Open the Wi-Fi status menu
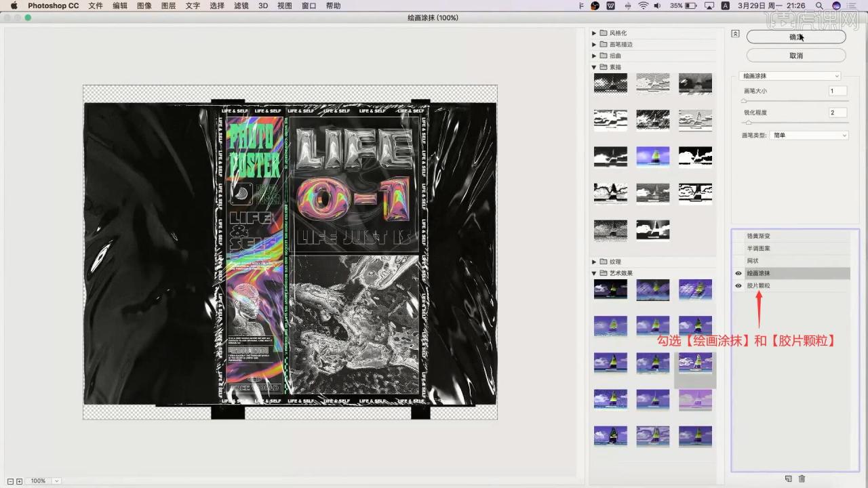The image size is (868, 488). tap(643, 5)
